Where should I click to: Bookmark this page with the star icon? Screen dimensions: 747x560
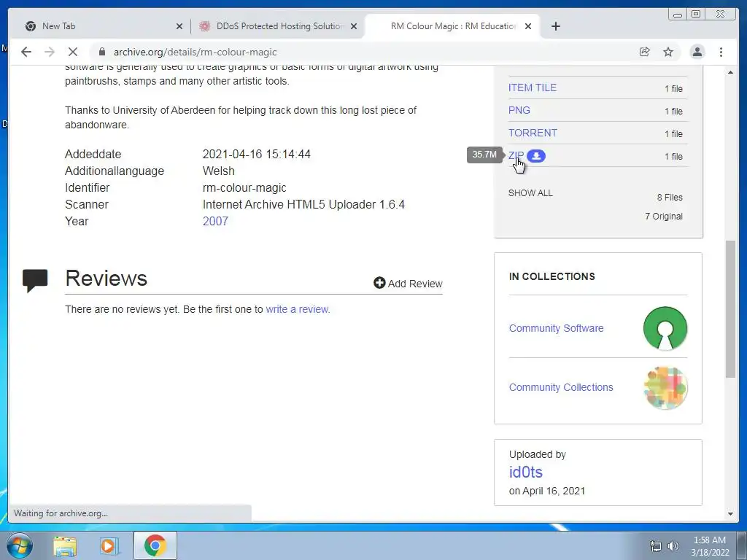[x=668, y=52]
